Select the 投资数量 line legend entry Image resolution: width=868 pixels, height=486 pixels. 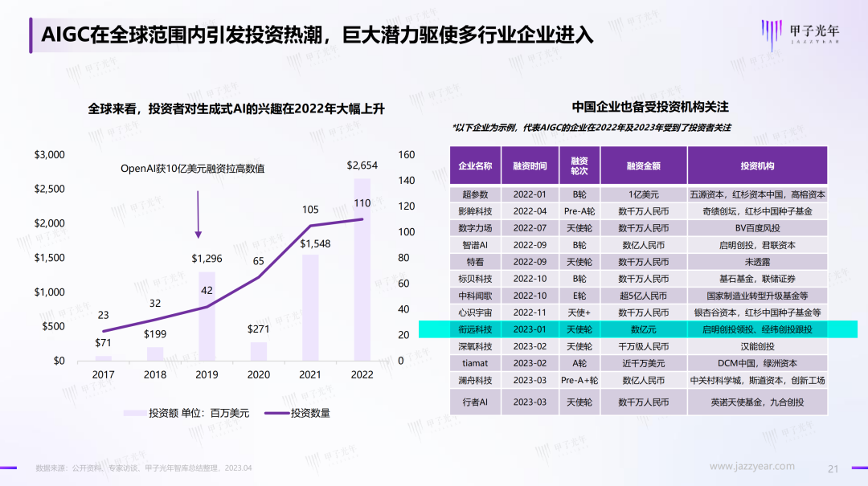(297, 413)
